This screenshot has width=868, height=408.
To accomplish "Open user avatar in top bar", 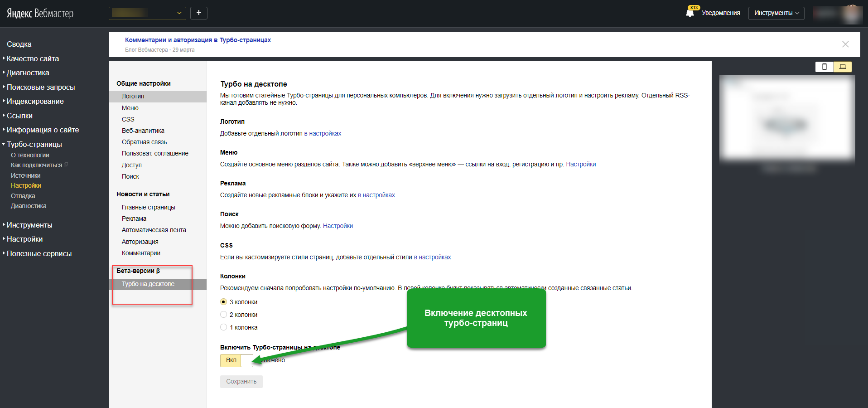I will [852, 14].
